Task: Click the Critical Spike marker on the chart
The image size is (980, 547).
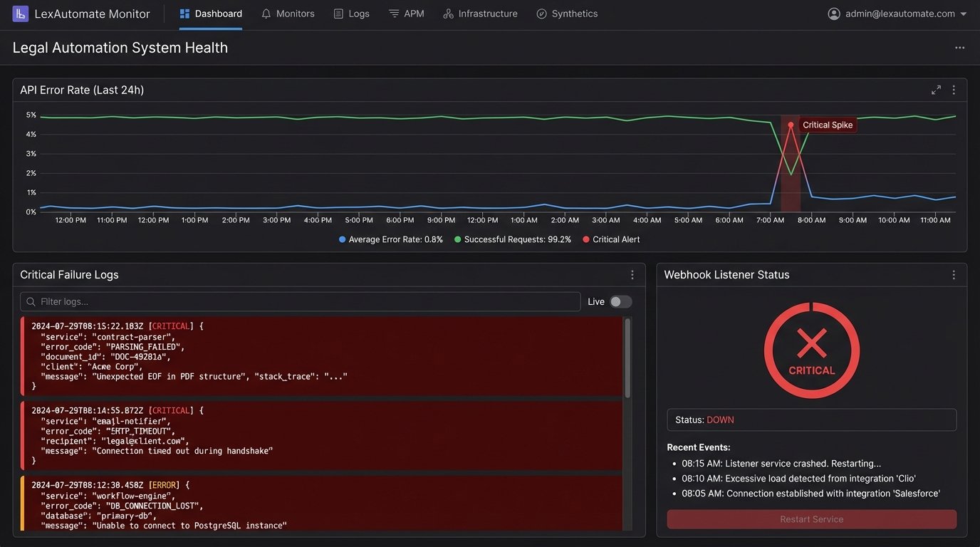Action: pos(791,125)
